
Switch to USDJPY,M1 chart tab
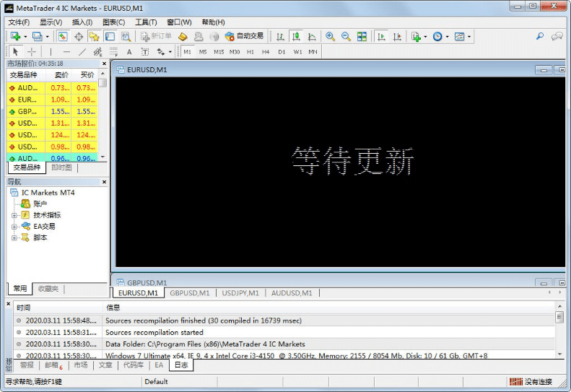click(240, 293)
